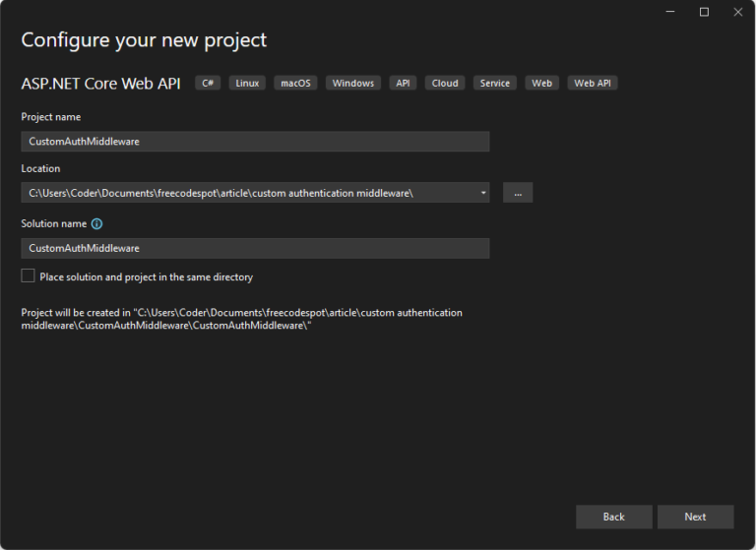The image size is (756, 550).
Task: Click the Solution name info icon
Action: tap(96, 224)
